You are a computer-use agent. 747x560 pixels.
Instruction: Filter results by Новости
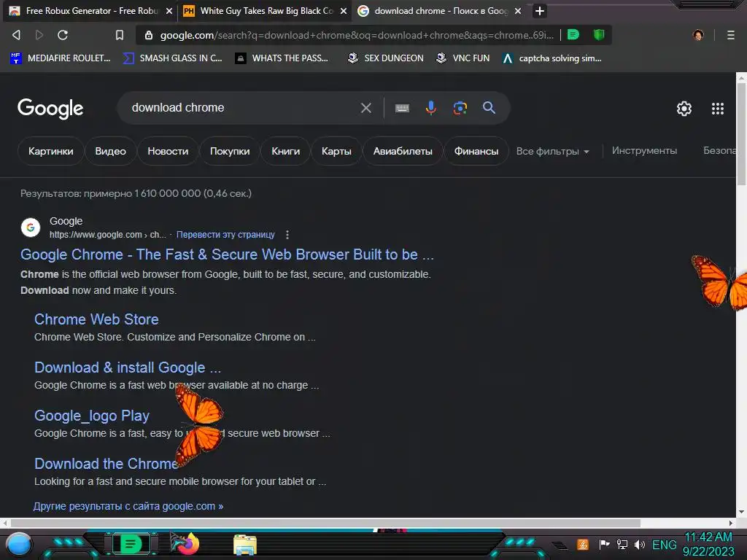168,151
